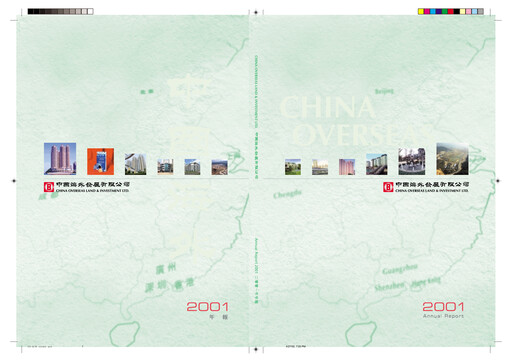Image resolution: width=512 pixels, height=362 pixels.
Task: Pick the white end of the grayscale bar
Action: point(90,11)
